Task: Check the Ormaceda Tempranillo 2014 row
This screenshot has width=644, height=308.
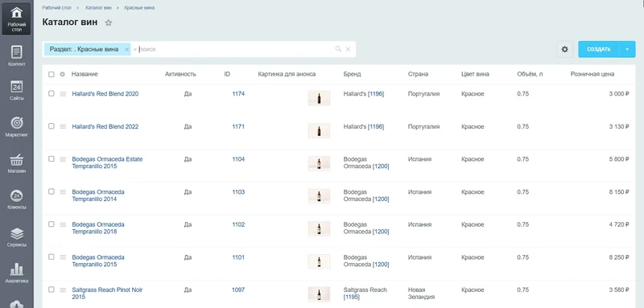Action: click(x=52, y=191)
